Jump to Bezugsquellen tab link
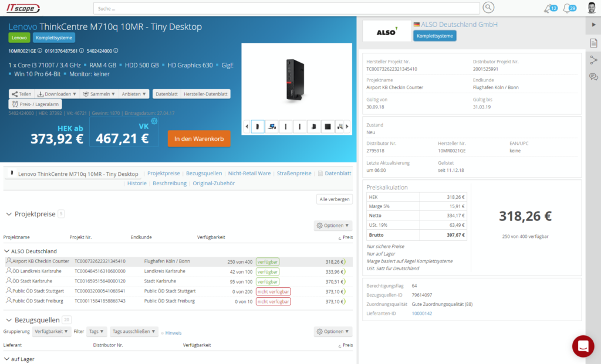 point(204,174)
